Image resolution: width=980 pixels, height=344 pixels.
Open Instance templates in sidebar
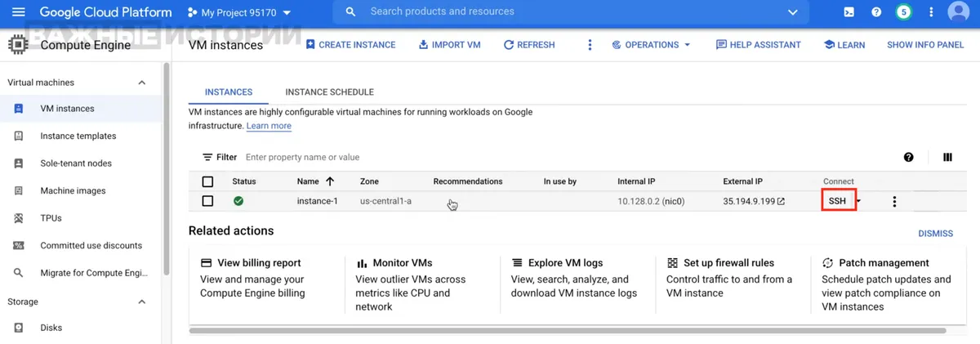[x=80, y=136]
